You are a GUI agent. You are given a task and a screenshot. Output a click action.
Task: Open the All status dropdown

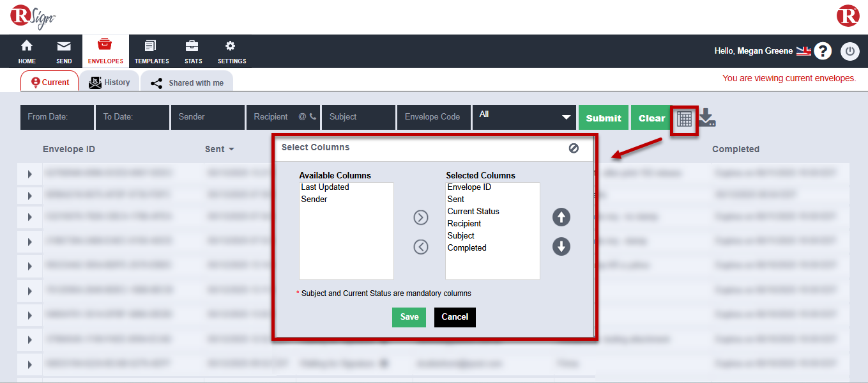pos(524,117)
